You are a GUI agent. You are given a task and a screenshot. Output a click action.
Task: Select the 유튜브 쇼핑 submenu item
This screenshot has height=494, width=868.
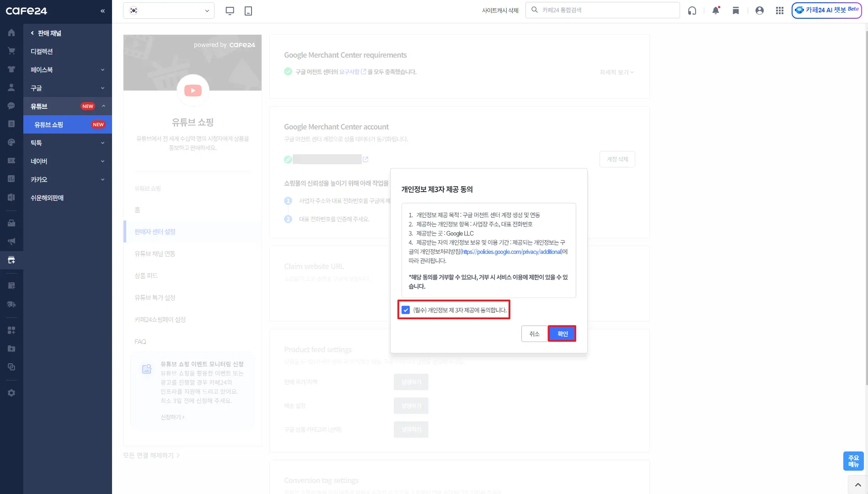[68, 124]
